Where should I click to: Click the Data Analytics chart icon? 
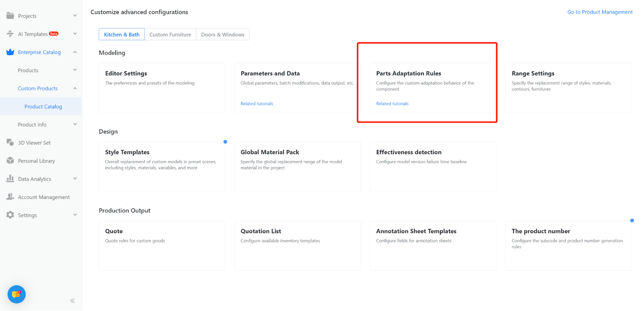(10, 179)
